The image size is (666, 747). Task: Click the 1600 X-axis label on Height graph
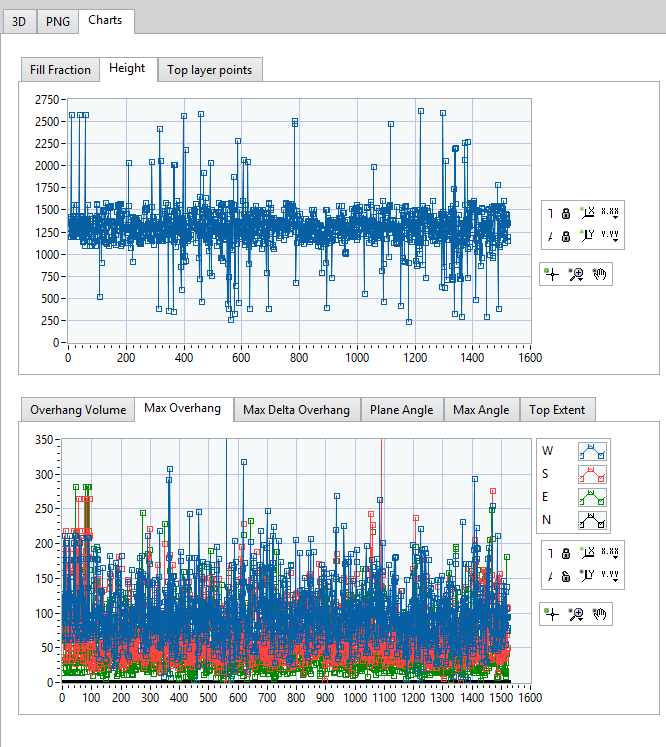pos(530,358)
